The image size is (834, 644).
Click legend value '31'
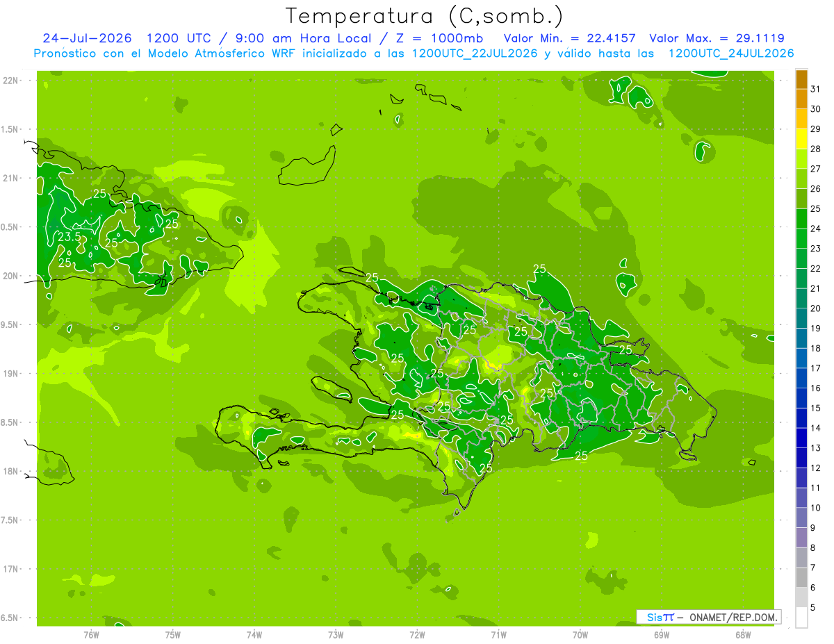[816, 89]
